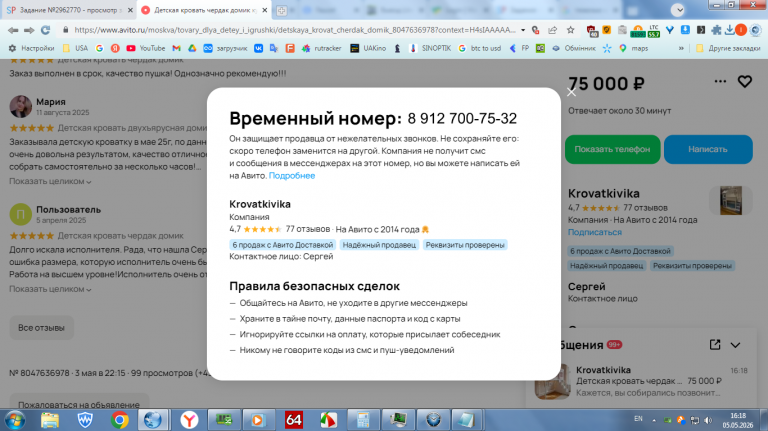Open volume control in system tray
768x431 pixels.
pyautogui.click(x=708, y=420)
